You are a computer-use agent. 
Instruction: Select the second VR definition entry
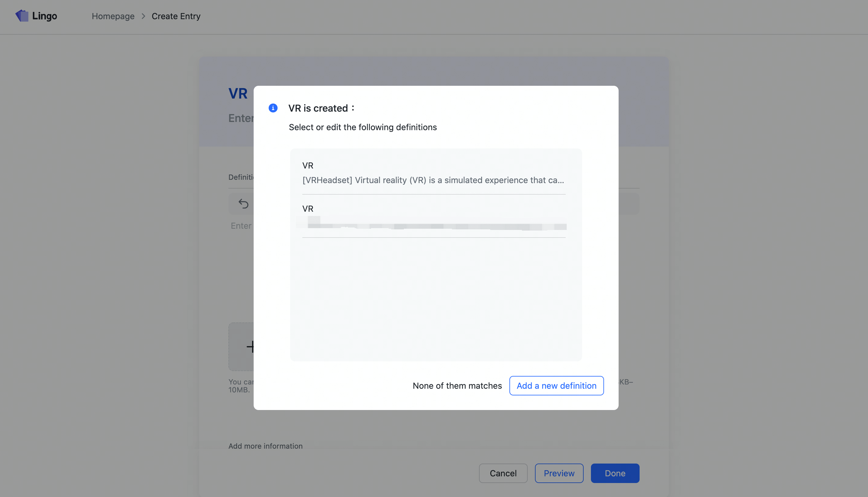click(433, 217)
